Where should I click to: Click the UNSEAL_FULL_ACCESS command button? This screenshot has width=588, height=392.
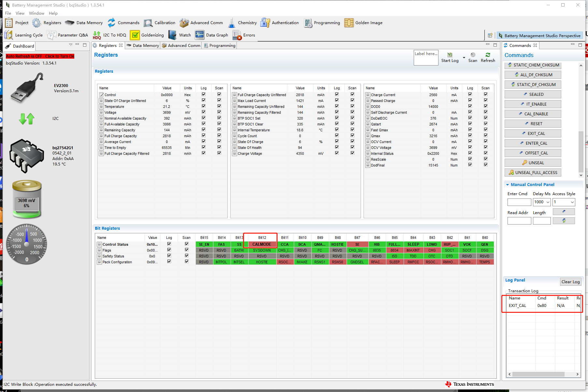coord(533,173)
